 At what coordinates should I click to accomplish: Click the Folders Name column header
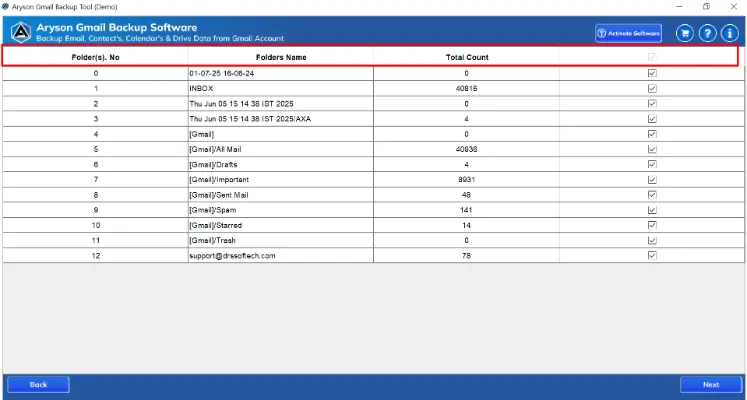click(281, 57)
